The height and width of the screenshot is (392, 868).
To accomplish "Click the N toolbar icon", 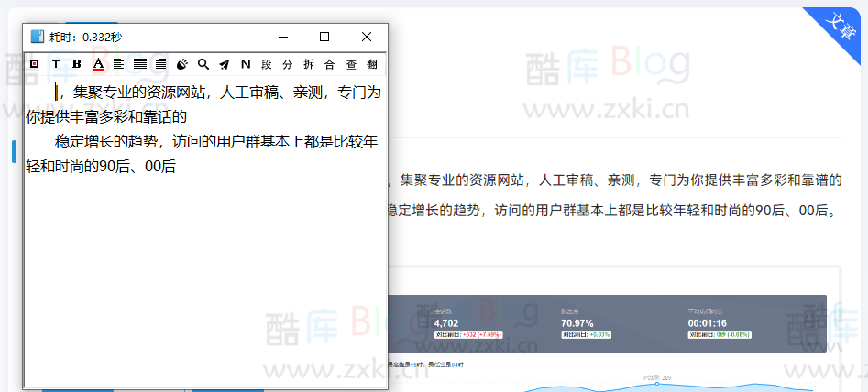I will pos(246,64).
